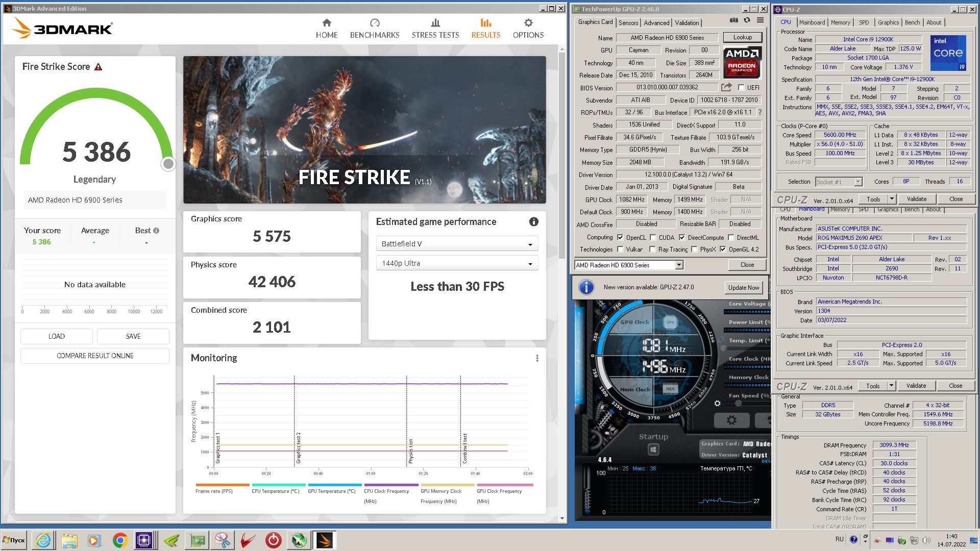Click the SAVE button in 3DMark
Image resolution: width=980 pixels, height=551 pixels.
(133, 336)
